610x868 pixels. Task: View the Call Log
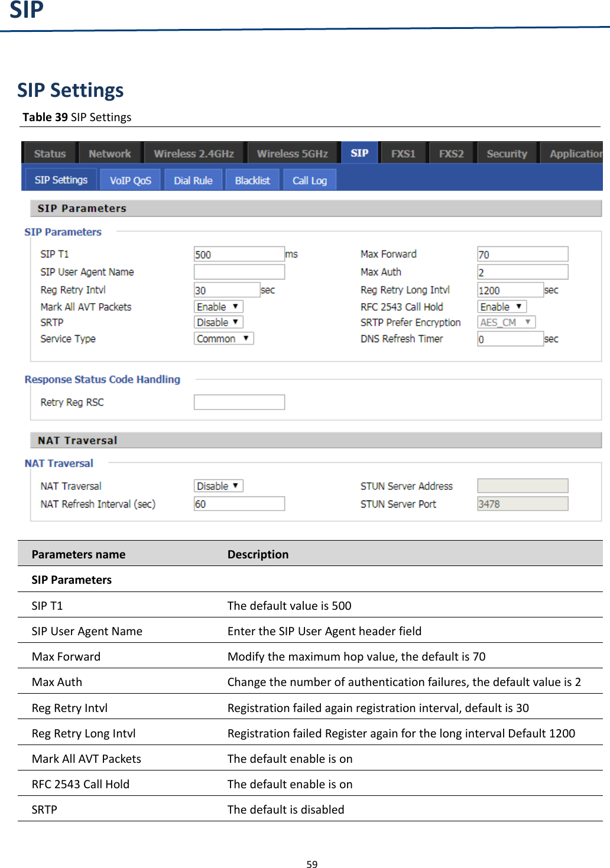coord(309,179)
